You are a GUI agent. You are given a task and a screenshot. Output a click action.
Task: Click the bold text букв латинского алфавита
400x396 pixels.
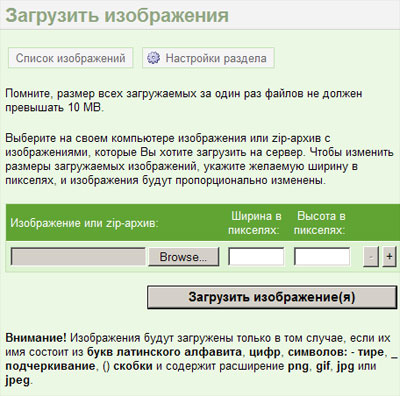(x=164, y=352)
